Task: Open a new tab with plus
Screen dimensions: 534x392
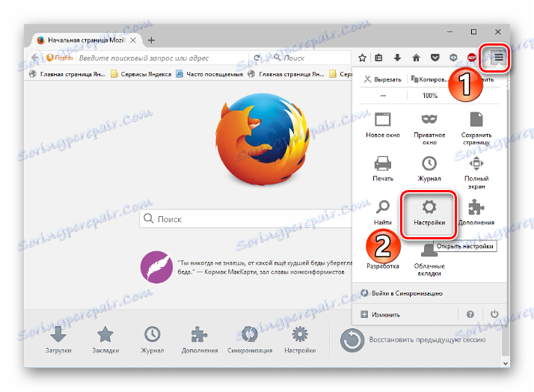Action: click(x=151, y=40)
